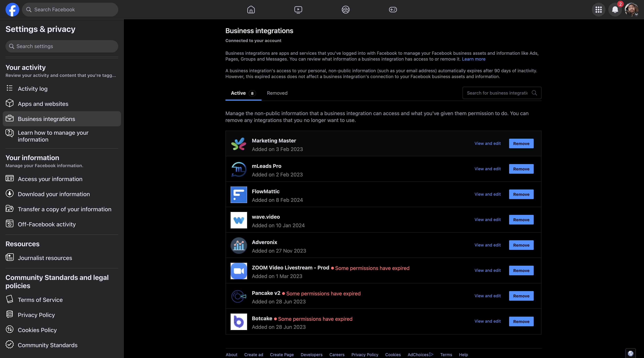Open the Gaming controller icon
644x358 pixels.
tap(393, 9)
